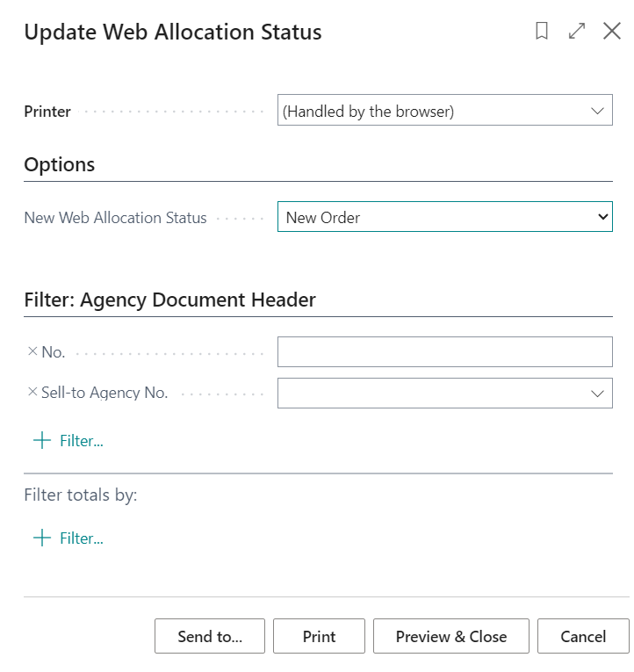This screenshot has width=634, height=672.
Task: Choose Preview & Close
Action: pos(451,637)
